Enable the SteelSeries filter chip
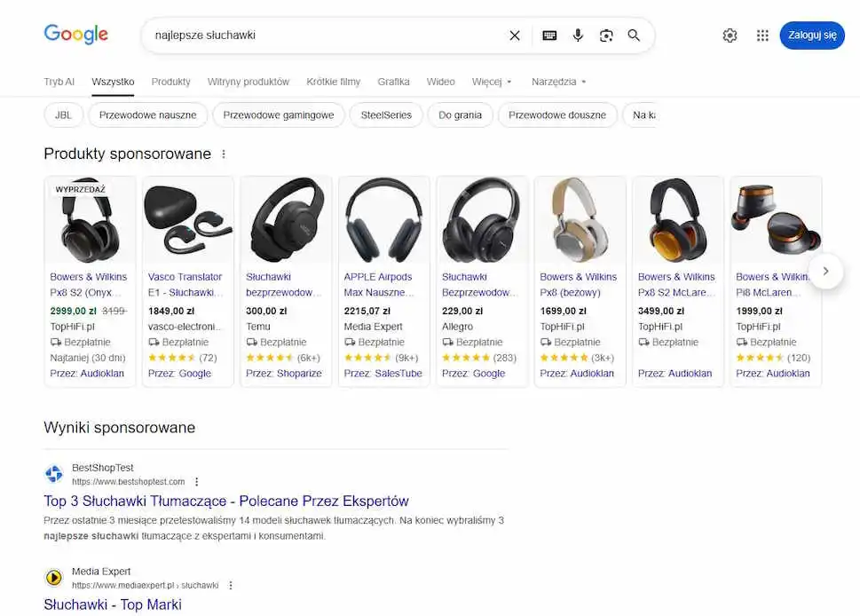Screen dimensions: 860x616 (385, 115)
